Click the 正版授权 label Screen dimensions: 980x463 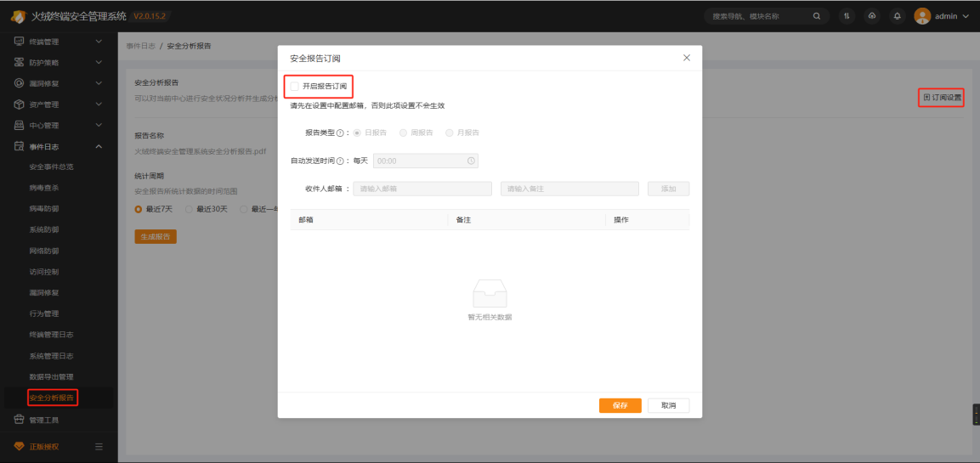point(44,447)
